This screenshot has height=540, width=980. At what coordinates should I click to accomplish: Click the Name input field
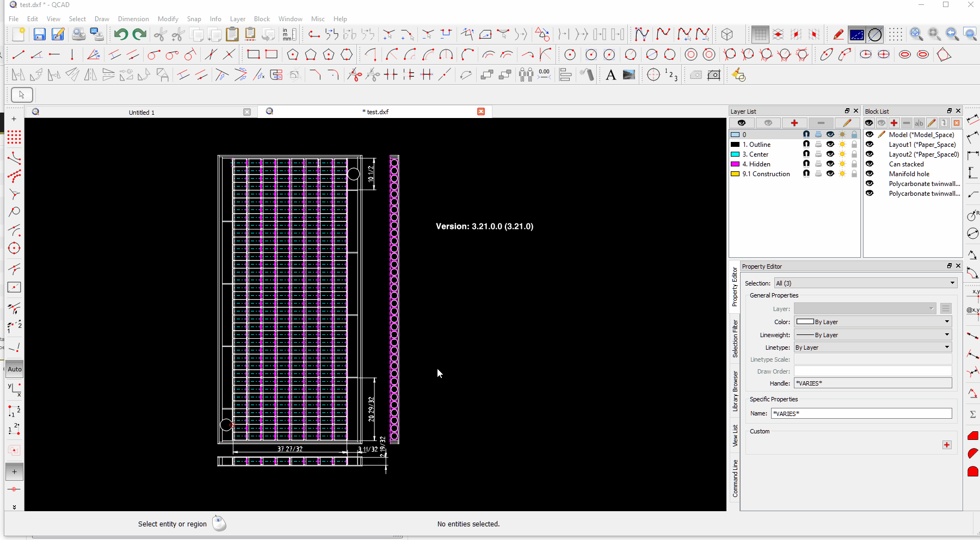pyautogui.click(x=861, y=414)
